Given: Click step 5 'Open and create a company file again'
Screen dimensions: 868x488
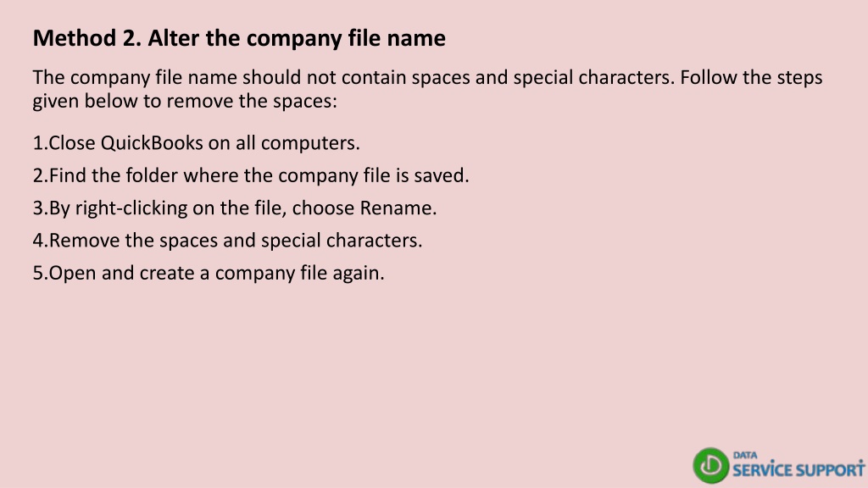Looking at the screenshot, I should [x=209, y=273].
